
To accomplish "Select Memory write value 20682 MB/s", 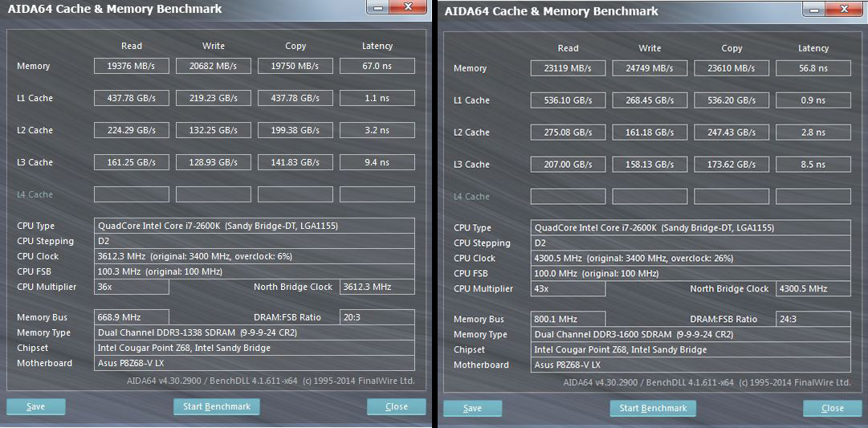I will [x=213, y=66].
